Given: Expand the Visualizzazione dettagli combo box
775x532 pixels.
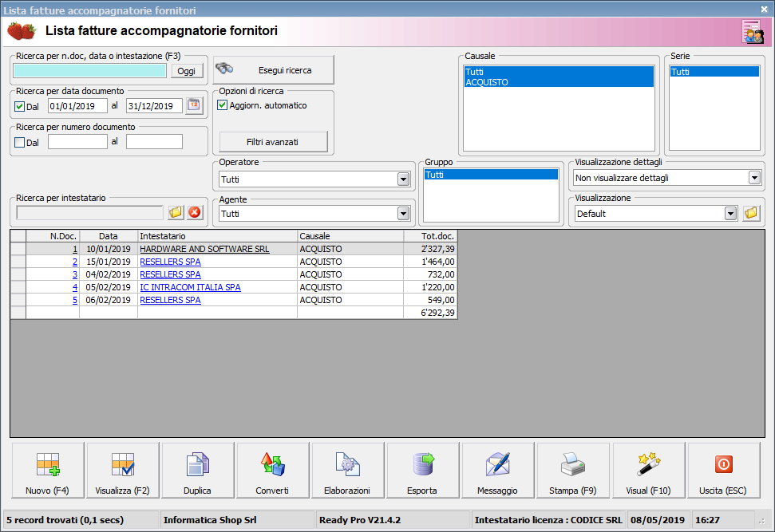Looking at the screenshot, I should pyautogui.click(x=754, y=178).
